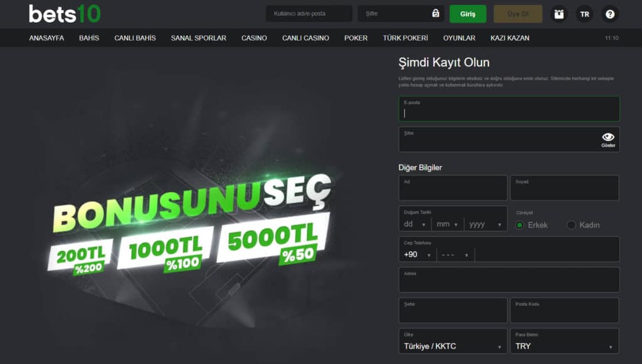This screenshot has width=642, height=364.
Task: Click the Şehir city field
Action: pos(453,310)
